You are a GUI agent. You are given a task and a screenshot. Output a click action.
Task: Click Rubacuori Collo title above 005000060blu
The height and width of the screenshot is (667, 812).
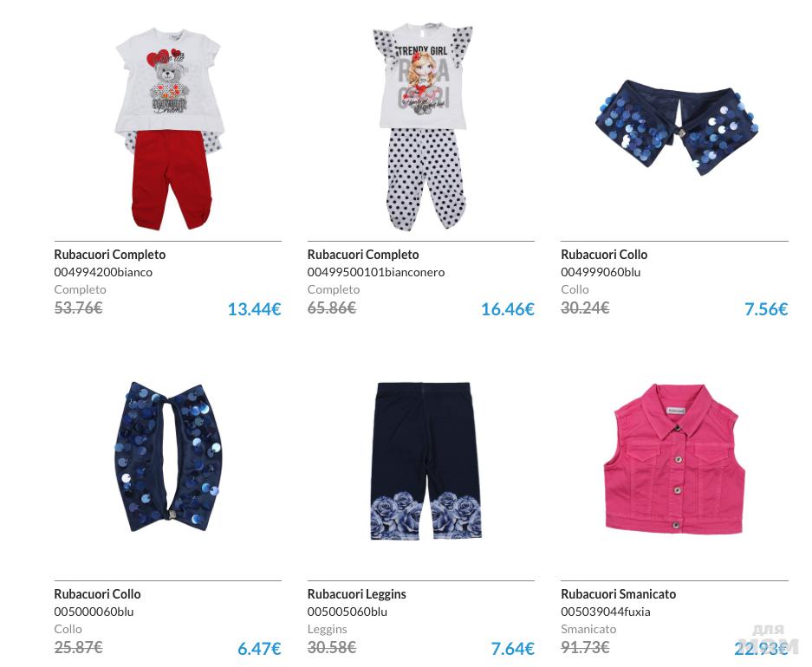(x=97, y=594)
